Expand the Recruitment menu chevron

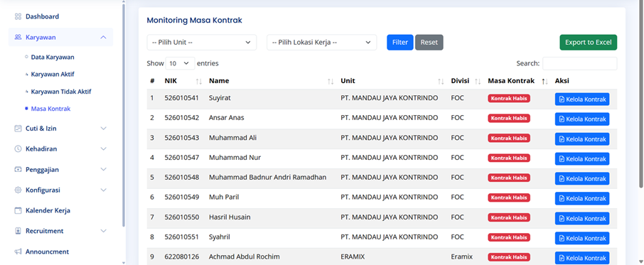click(104, 231)
